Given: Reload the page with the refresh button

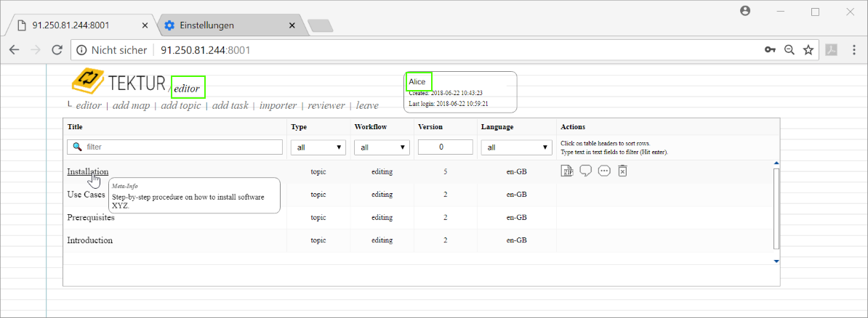Looking at the screenshot, I should [57, 49].
